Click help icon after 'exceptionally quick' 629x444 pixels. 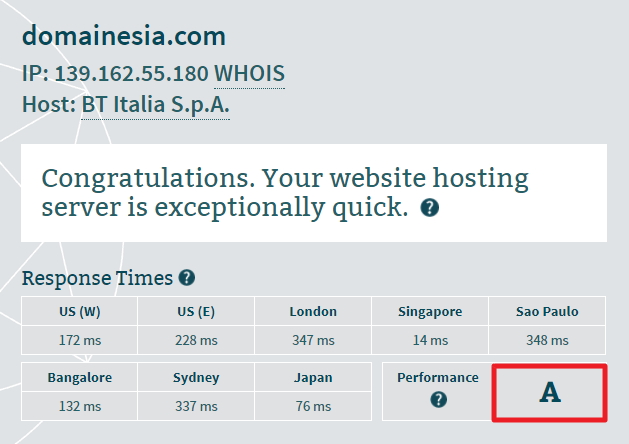coord(430,208)
